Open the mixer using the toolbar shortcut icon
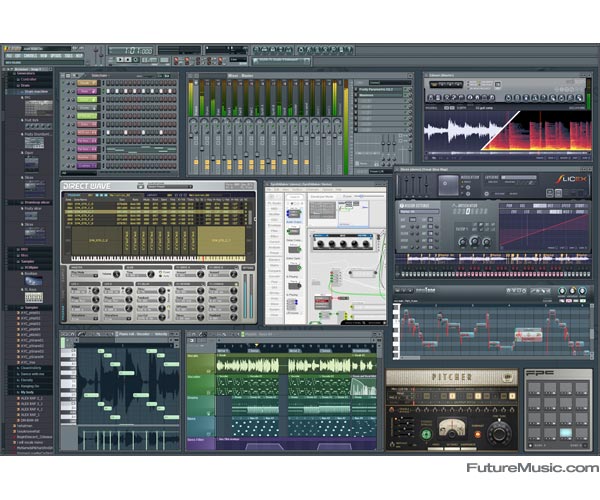 pyautogui.click(x=289, y=50)
